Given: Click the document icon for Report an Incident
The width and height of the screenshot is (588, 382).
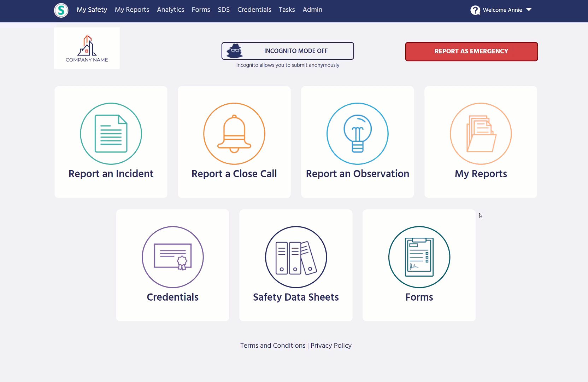Looking at the screenshot, I should coord(111,134).
